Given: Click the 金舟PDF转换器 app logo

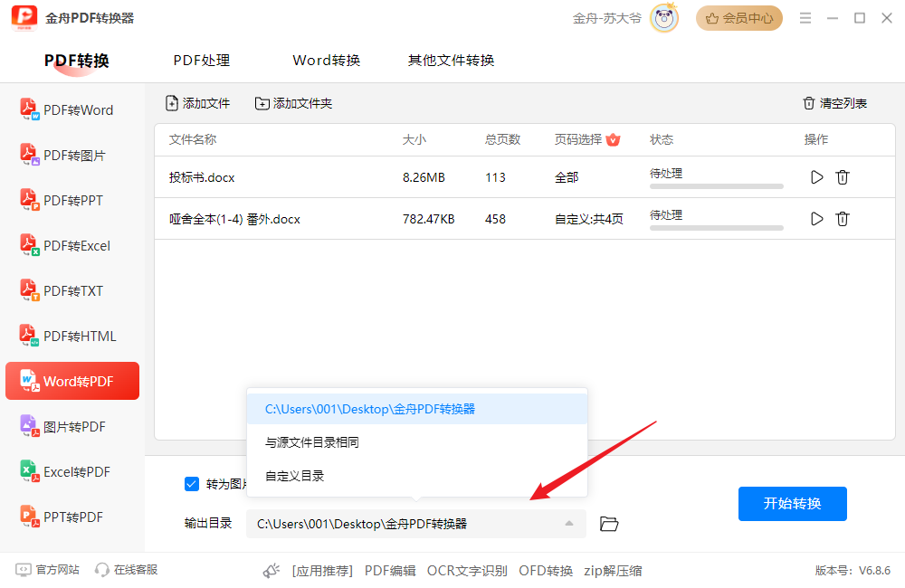Looking at the screenshot, I should (x=24, y=18).
